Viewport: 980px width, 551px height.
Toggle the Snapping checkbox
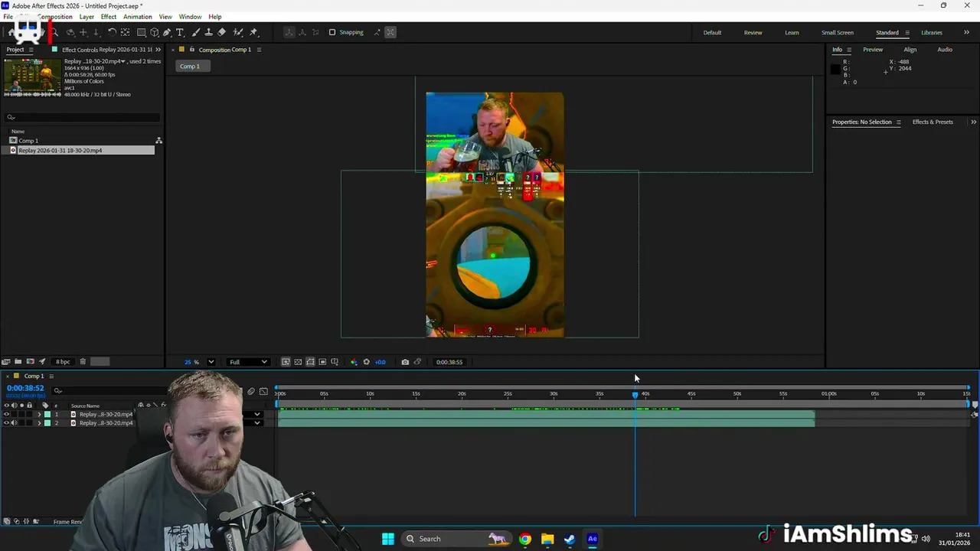[x=332, y=32]
